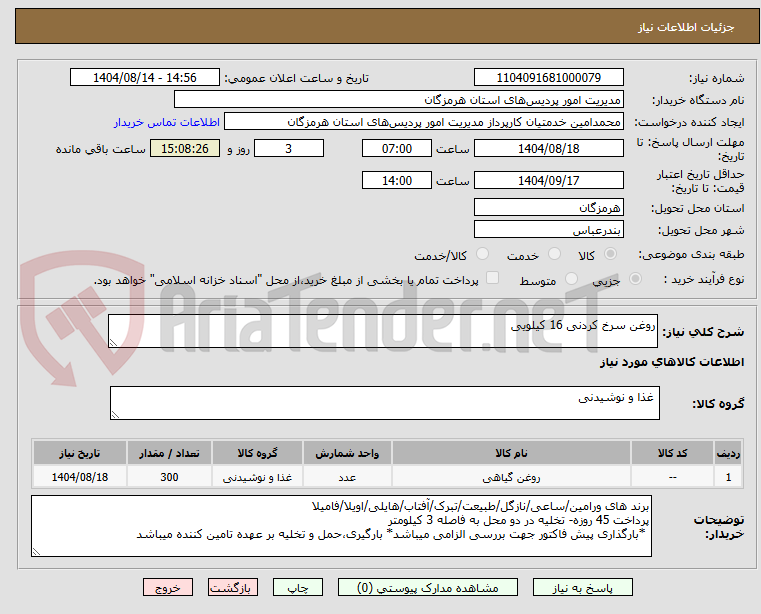This screenshot has height=614, width=761.
Task: Click the چاپ print button
Action: pyautogui.click(x=298, y=587)
